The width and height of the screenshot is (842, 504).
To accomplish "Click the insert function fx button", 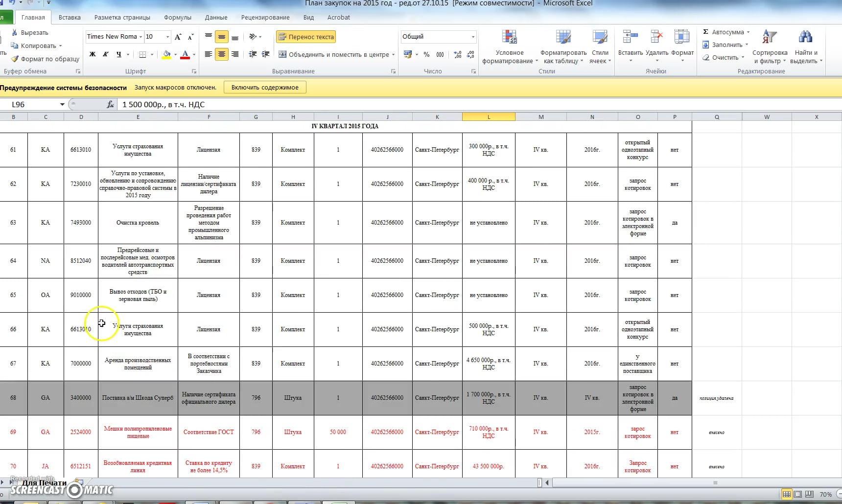I will point(110,104).
